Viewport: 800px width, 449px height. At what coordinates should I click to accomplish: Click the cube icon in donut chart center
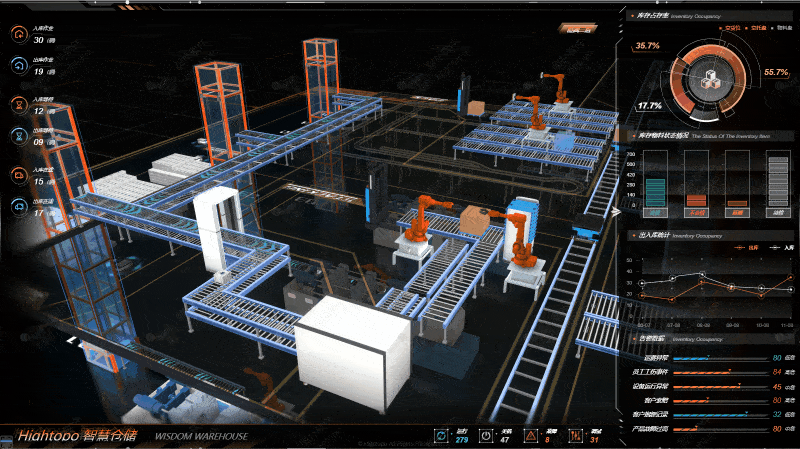click(712, 78)
